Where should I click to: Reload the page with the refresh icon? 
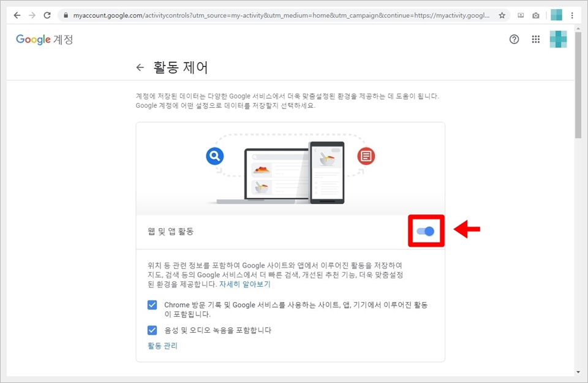[47, 15]
